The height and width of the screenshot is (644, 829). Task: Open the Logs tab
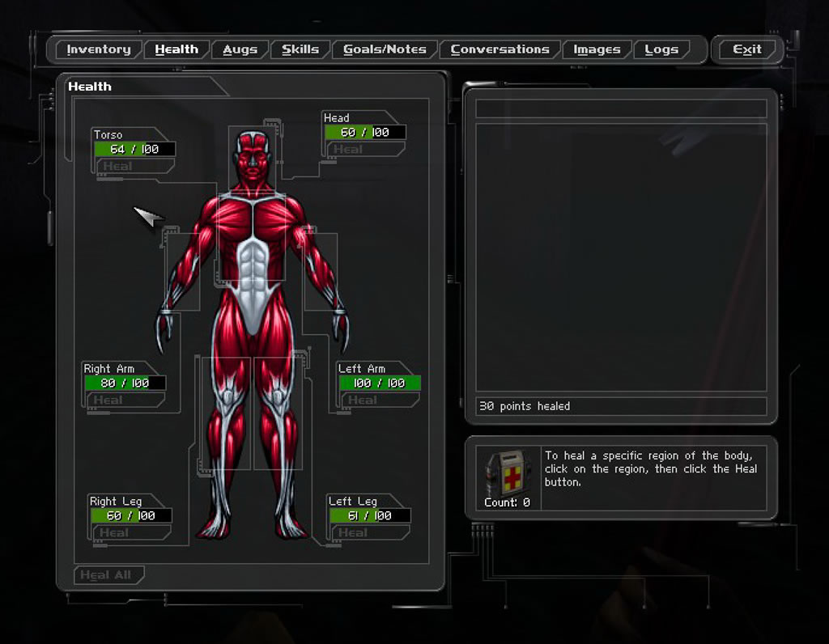(x=661, y=50)
